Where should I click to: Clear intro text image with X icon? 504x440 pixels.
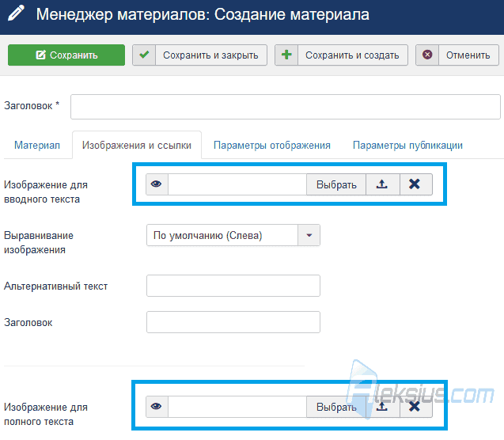415,184
